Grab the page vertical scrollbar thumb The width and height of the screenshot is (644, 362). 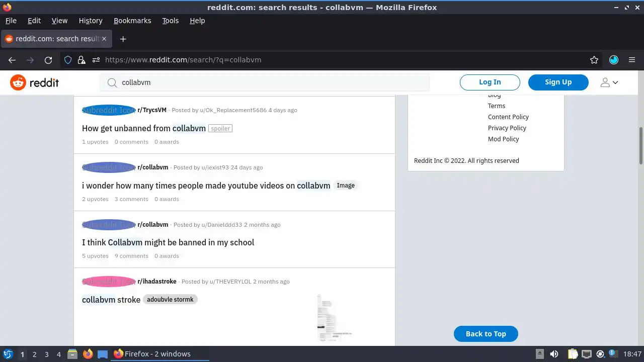pyautogui.click(x=641, y=145)
